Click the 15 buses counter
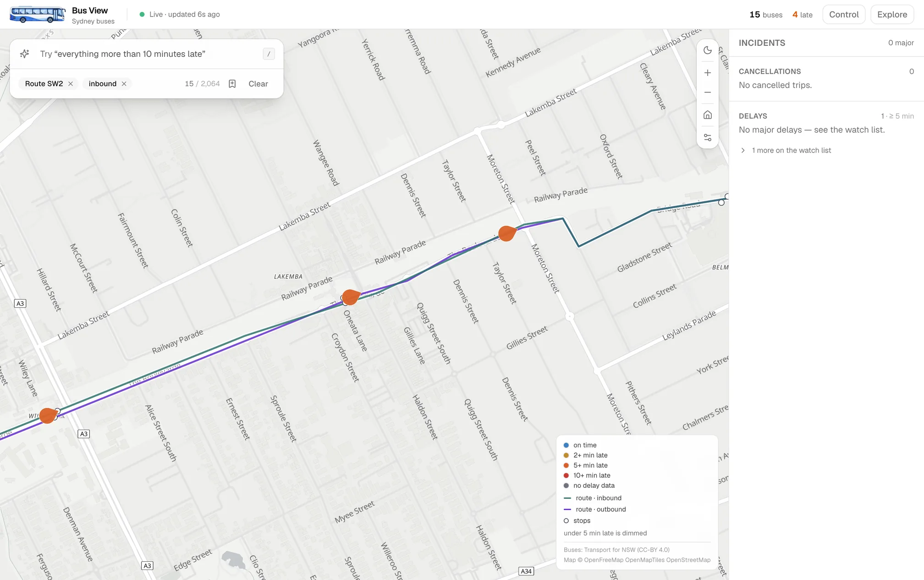924x580 pixels. [766, 15]
